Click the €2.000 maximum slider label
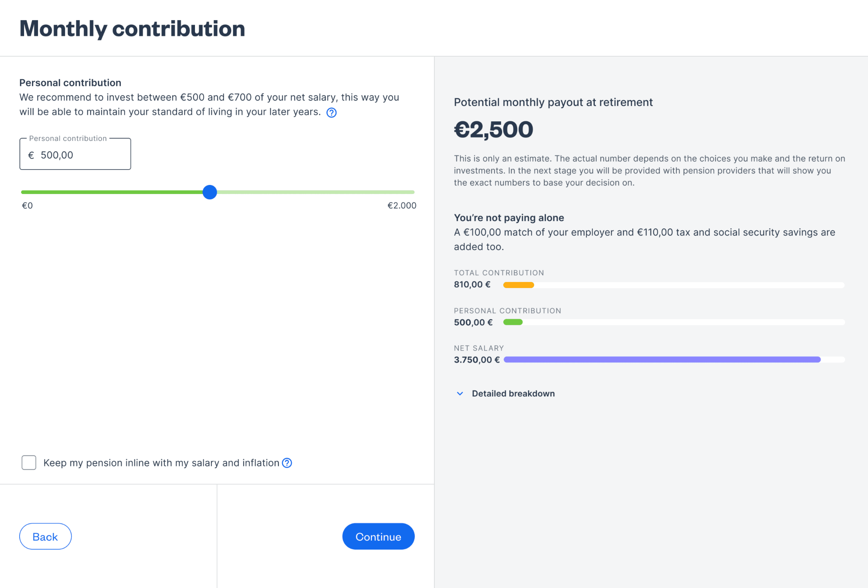Image resolution: width=868 pixels, height=588 pixels. point(402,205)
